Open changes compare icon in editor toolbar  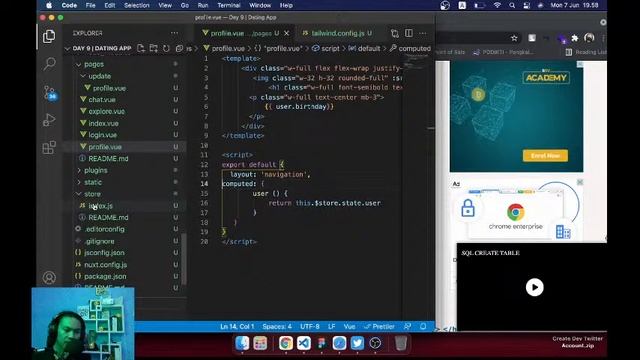(x=394, y=33)
